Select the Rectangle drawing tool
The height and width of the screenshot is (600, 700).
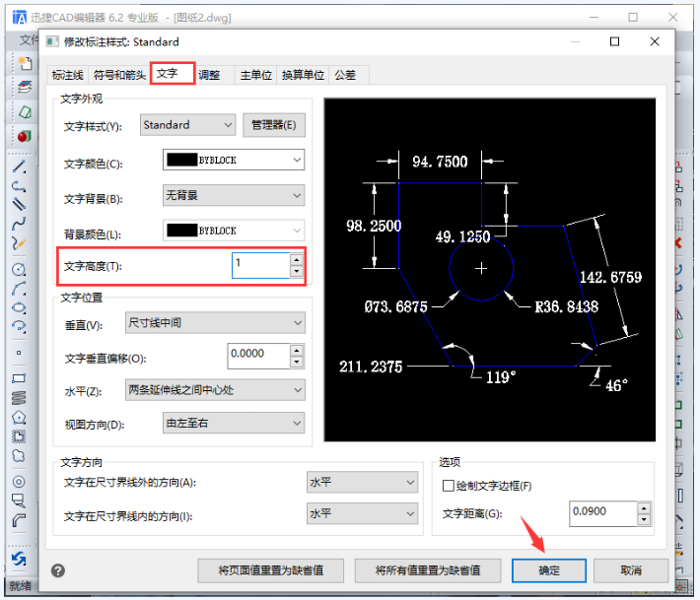[x=19, y=378]
